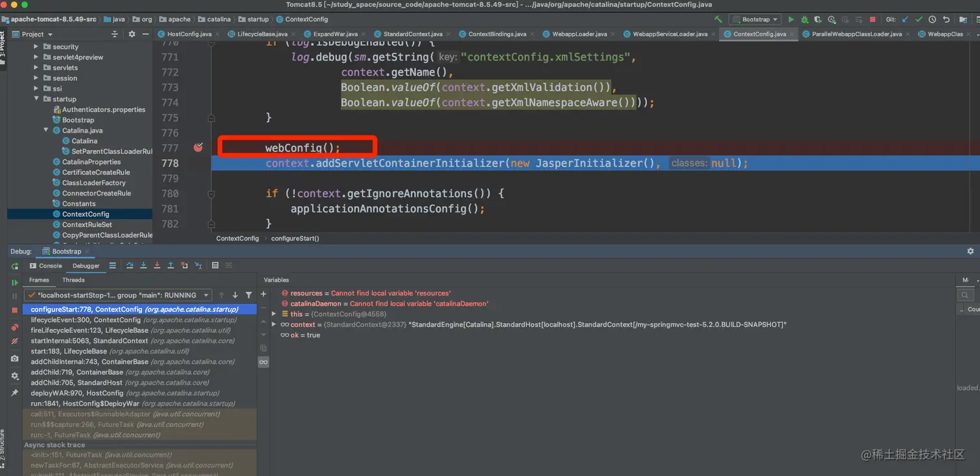Click Force Step Into red arrow icon
This screenshot has width=980, height=476.
tap(157, 266)
